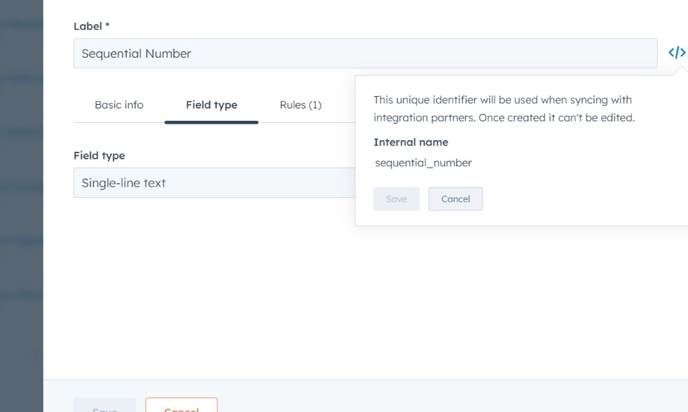
Task: Switch to the Basic info tab
Action: 119,105
